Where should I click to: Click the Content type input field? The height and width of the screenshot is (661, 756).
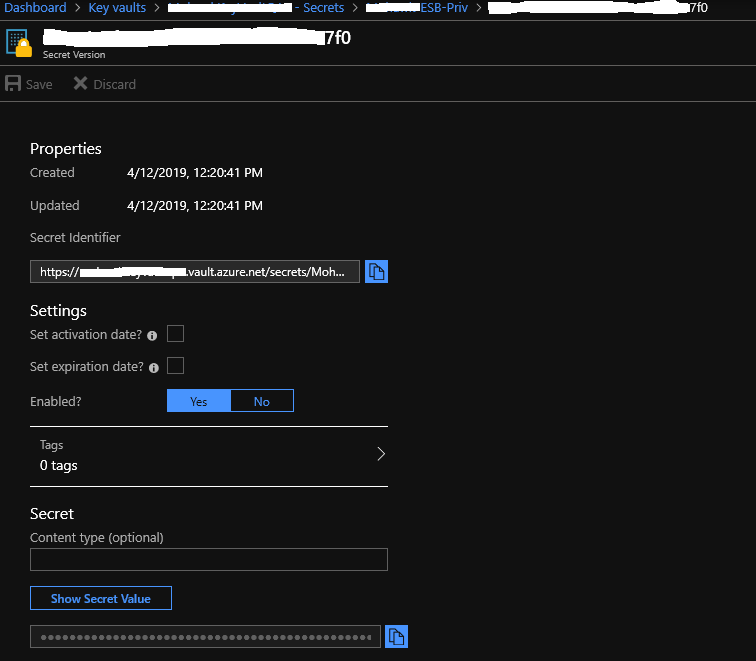[209, 559]
